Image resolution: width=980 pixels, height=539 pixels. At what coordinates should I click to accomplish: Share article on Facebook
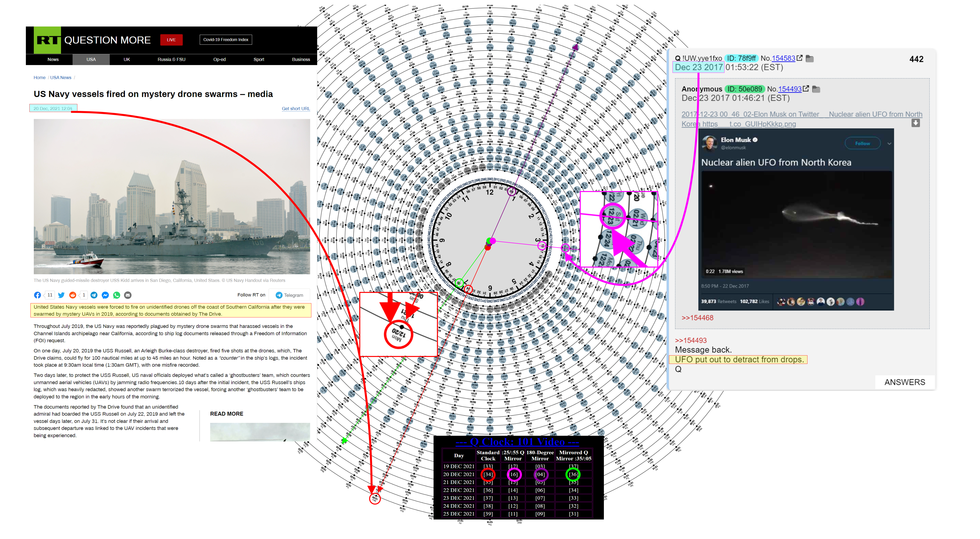pos(37,295)
